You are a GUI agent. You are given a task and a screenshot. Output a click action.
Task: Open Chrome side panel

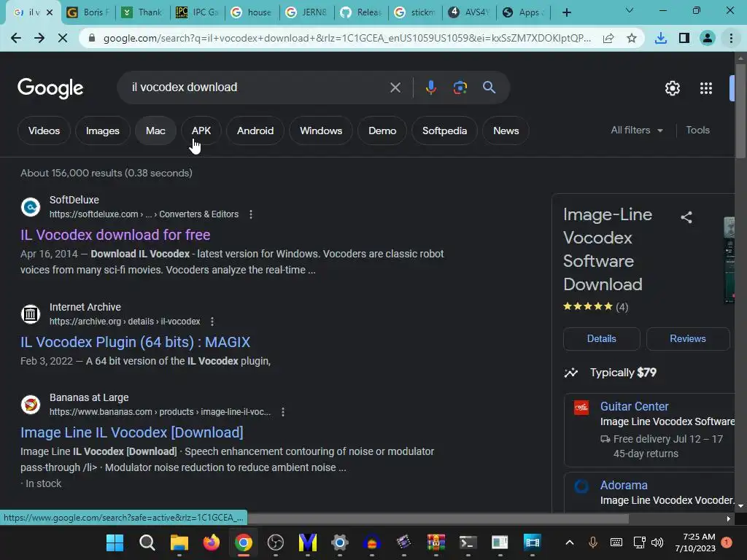click(684, 38)
